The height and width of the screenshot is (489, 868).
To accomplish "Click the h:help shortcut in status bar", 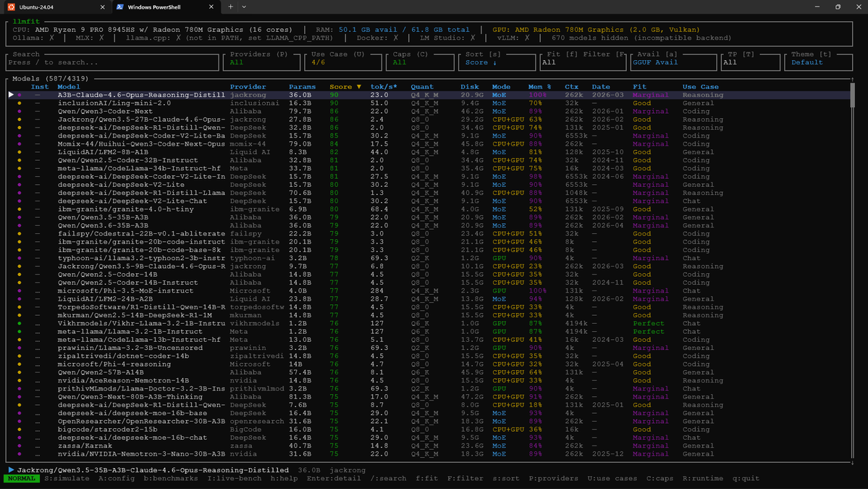I will coord(284,478).
